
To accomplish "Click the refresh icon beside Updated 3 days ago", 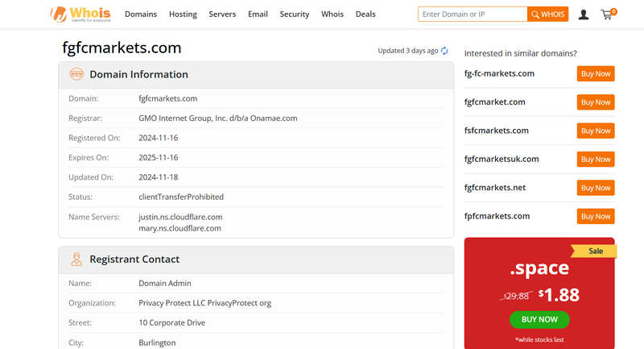I will [x=444, y=51].
